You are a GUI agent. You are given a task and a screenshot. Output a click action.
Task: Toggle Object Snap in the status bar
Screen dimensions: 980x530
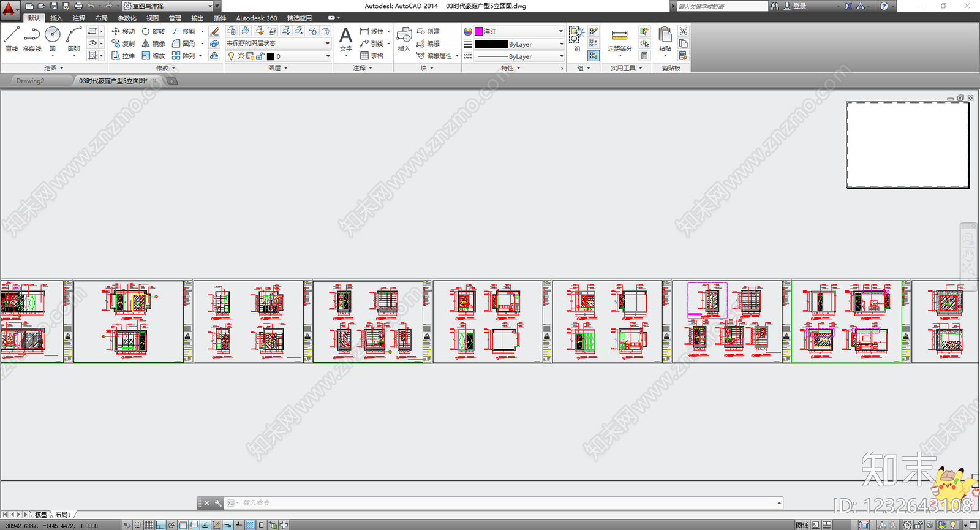coord(183,525)
